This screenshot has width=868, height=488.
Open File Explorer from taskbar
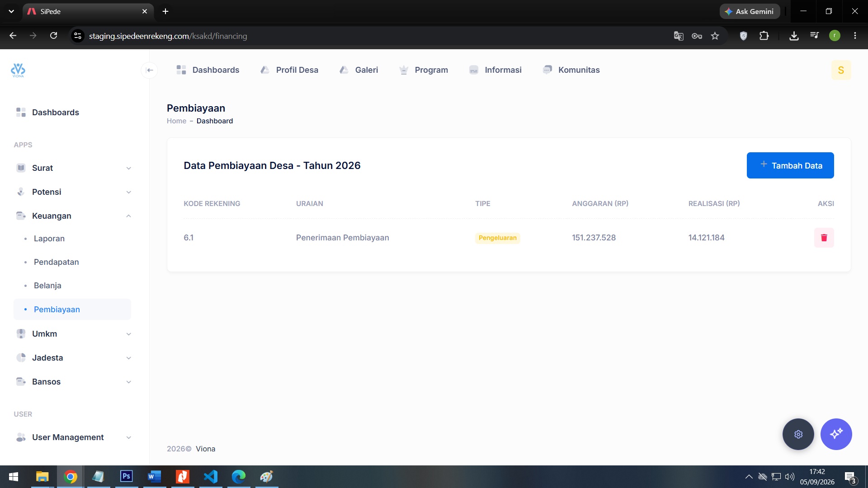pyautogui.click(x=42, y=477)
